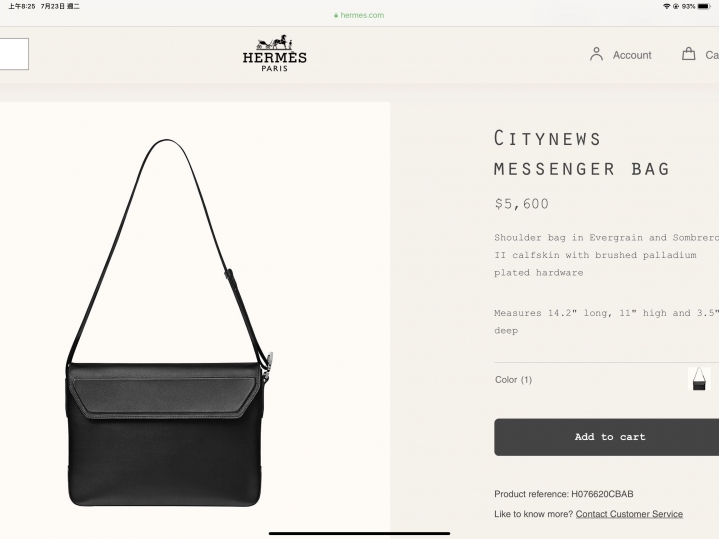The width and height of the screenshot is (720, 539).
Task: Click the black messenger bag product image
Action: coord(170,323)
